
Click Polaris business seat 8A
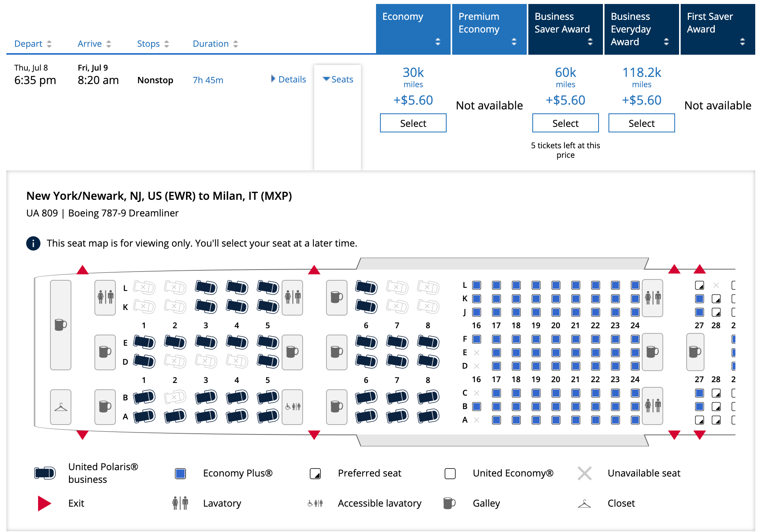(428, 416)
